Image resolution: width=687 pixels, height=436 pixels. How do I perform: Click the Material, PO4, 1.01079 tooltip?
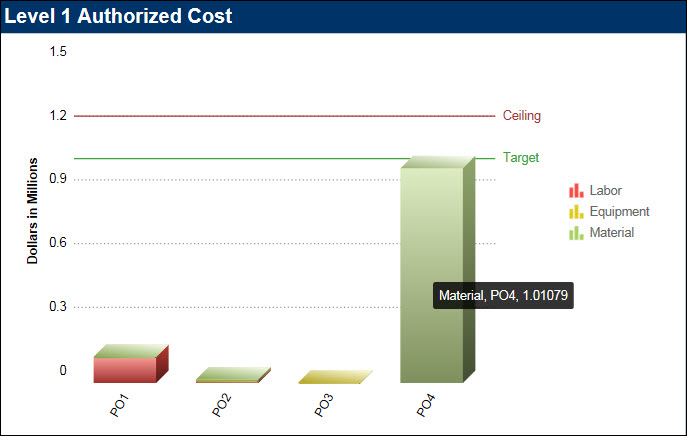click(x=504, y=296)
